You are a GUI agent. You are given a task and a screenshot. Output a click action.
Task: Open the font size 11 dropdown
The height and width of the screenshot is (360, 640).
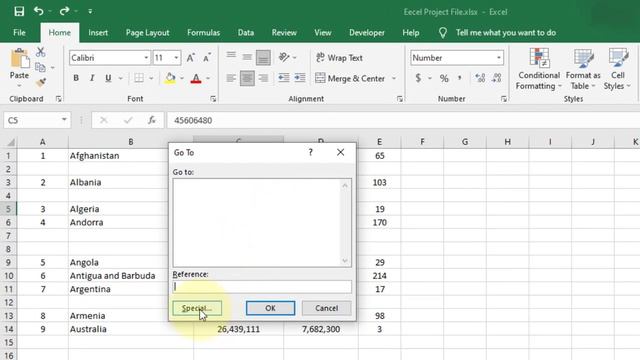click(x=176, y=58)
